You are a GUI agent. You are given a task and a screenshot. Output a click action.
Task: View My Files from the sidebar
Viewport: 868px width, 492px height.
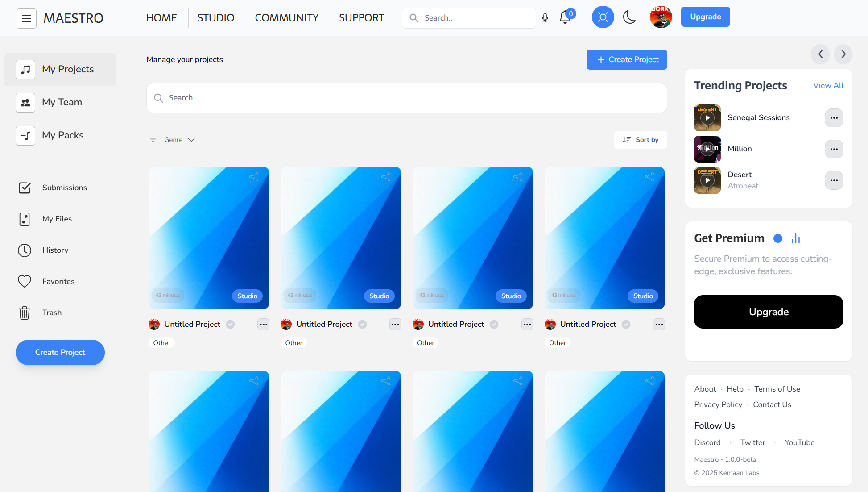(57, 219)
